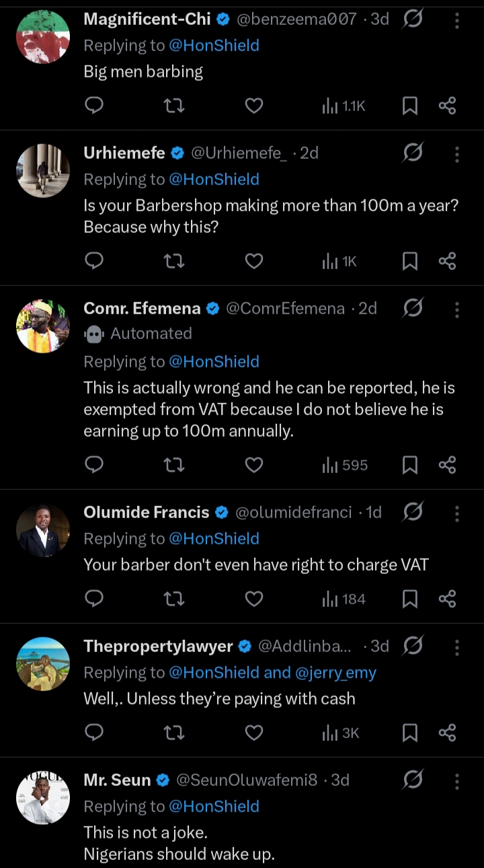View analytics for Magnificent-Chi's 1.1K views
Screen dimensions: 484x868
(x=344, y=106)
